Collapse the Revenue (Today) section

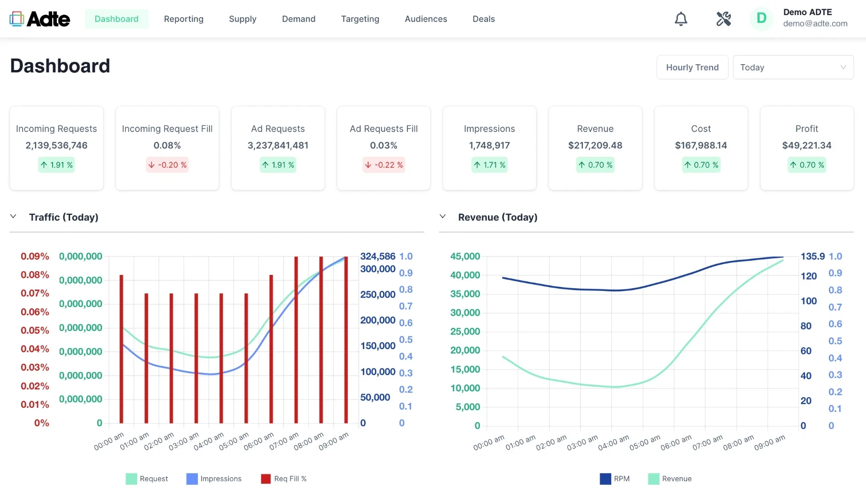pos(443,217)
